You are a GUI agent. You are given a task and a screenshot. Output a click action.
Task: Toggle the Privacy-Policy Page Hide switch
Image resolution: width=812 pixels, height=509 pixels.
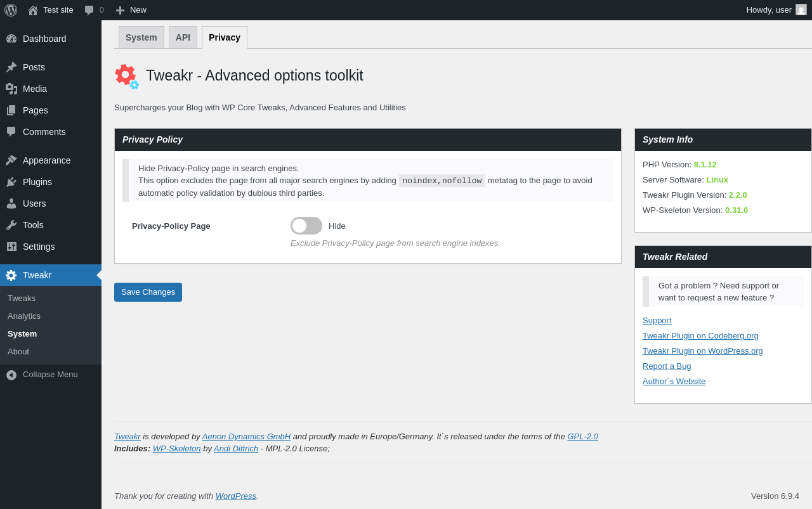click(x=306, y=226)
